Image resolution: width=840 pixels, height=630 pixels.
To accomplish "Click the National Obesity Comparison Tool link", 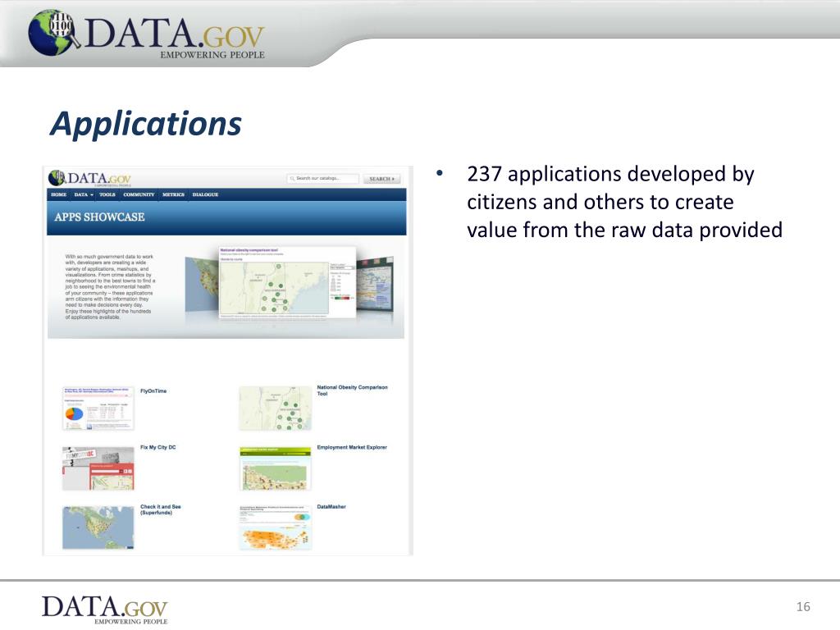I will (x=352, y=390).
